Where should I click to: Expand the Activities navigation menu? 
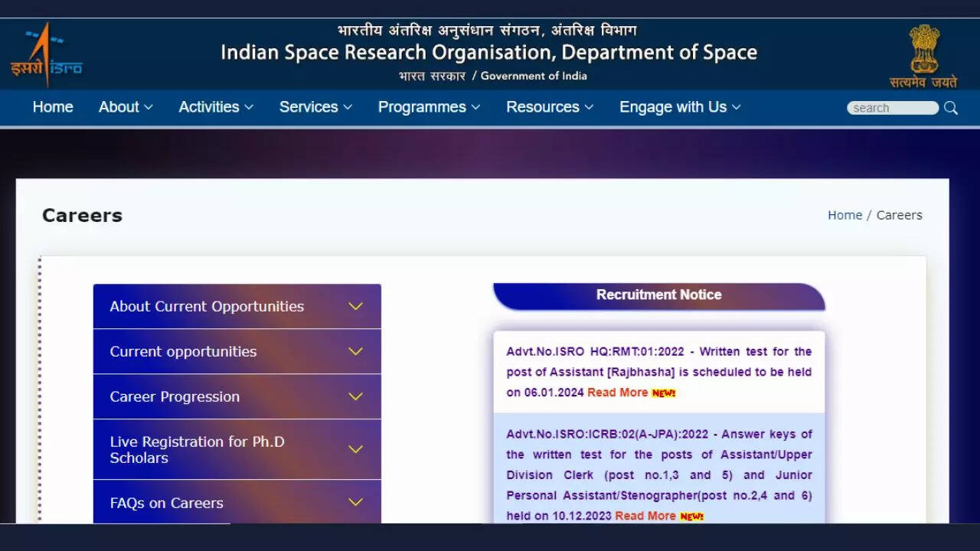coord(215,107)
